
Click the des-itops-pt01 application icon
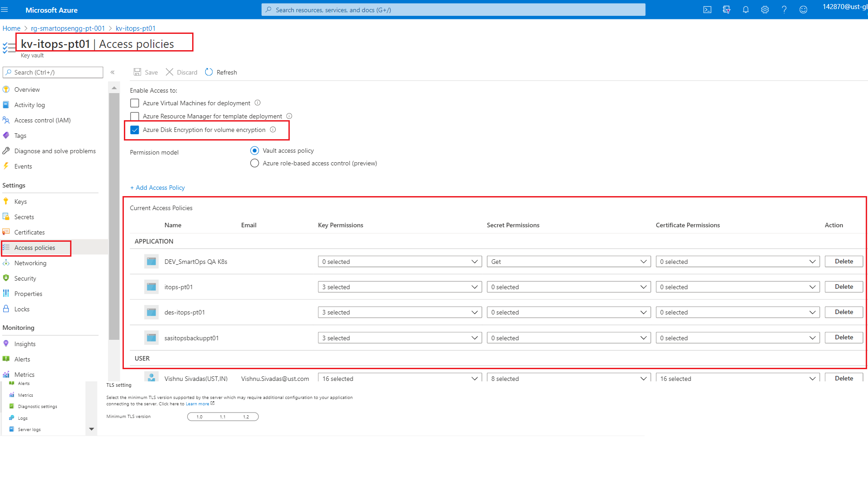151,312
